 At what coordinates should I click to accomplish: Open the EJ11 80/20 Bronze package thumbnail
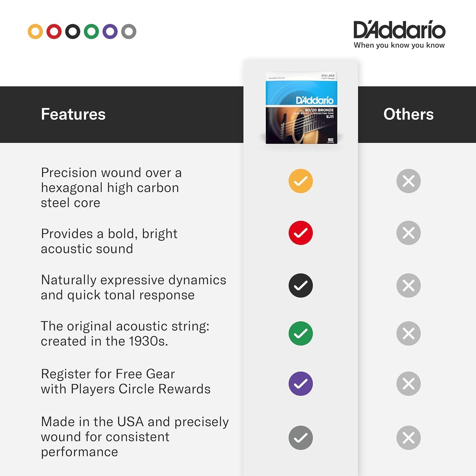(301, 108)
